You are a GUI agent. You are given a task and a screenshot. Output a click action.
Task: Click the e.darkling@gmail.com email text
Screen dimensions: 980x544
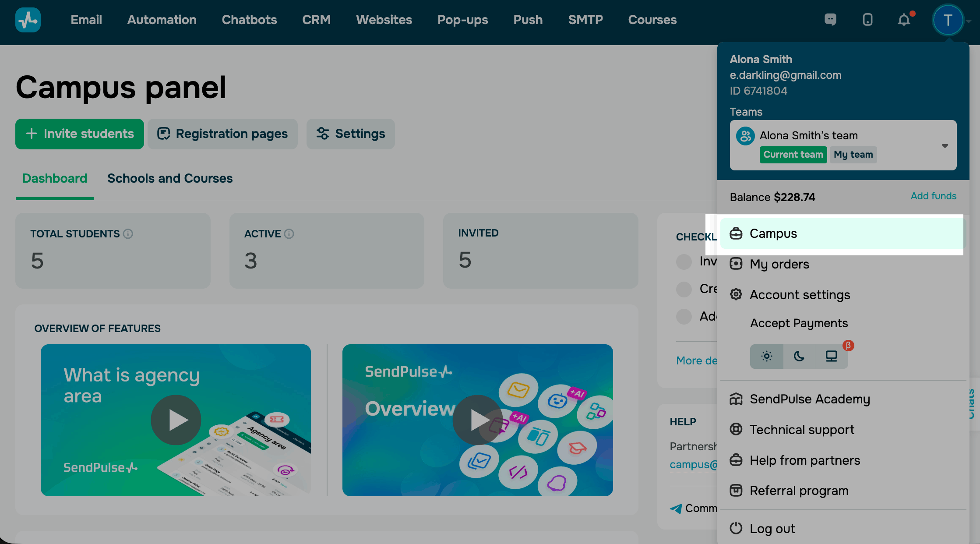pyautogui.click(x=786, y=75)
